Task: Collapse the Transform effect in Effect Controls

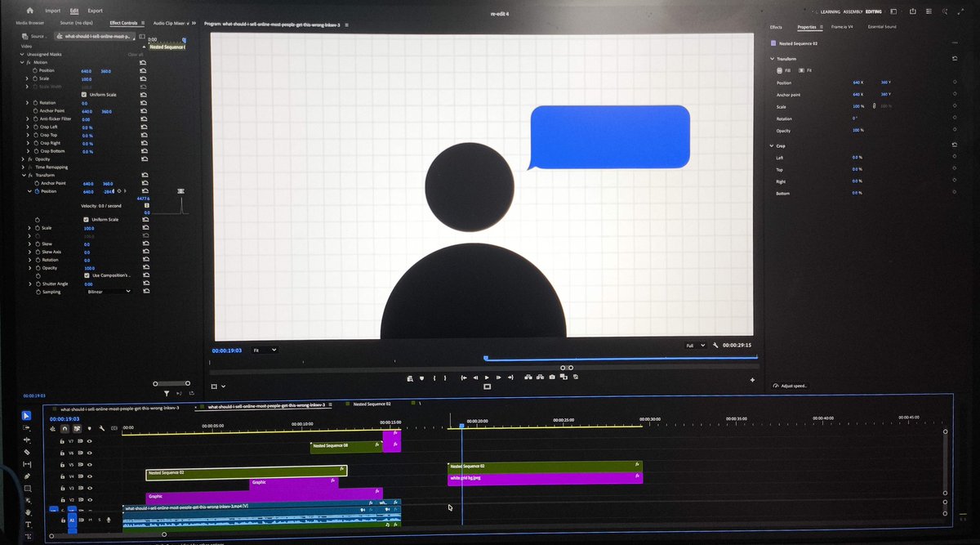Action: [24, 175]
